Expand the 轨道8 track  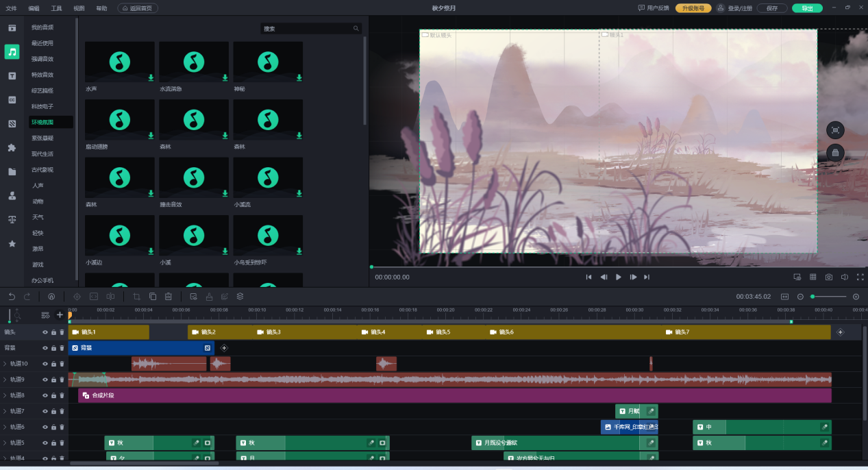pos(5,395)
